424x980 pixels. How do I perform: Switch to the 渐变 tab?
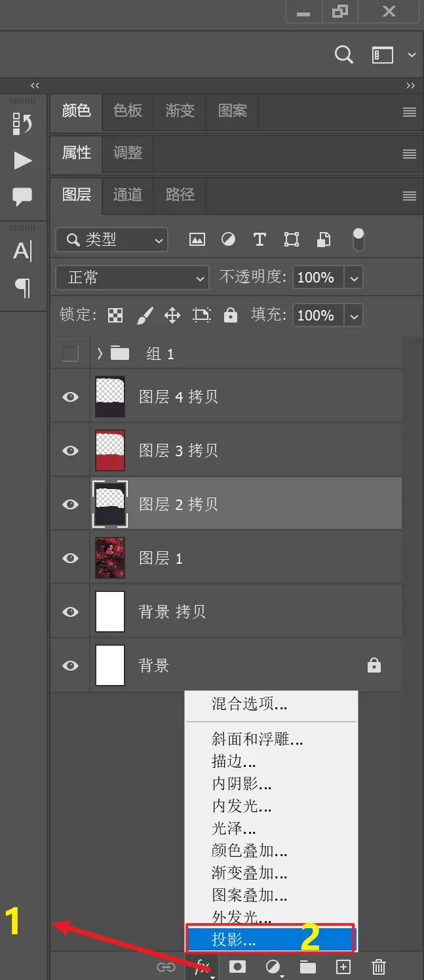(180, 111)
